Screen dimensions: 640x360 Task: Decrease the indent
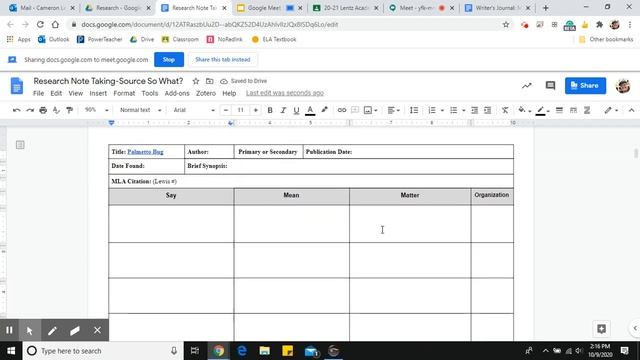tap(474, 110)
